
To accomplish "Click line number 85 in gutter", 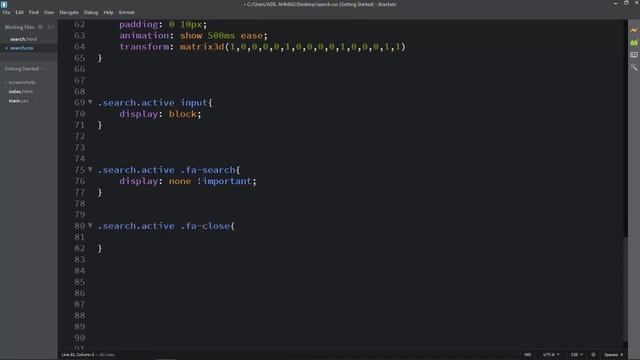I will pyautogui.click(x=80, y=282).
